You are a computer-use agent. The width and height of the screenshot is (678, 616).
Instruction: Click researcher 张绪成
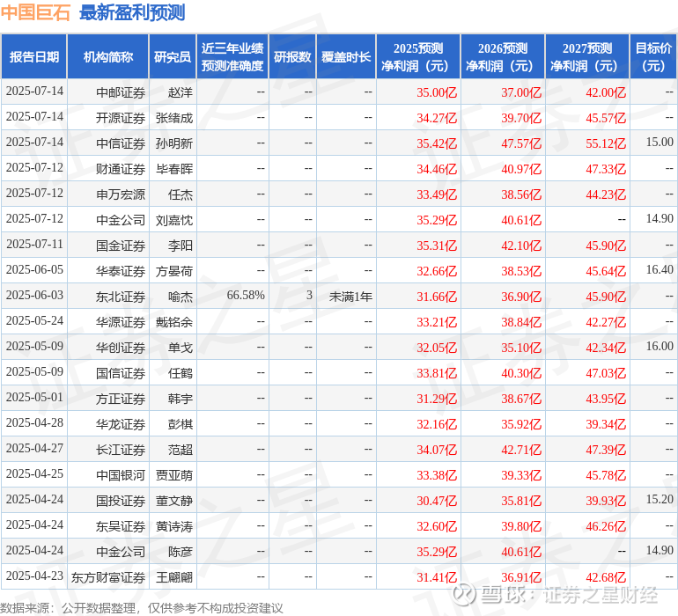(x=174, y=118)
